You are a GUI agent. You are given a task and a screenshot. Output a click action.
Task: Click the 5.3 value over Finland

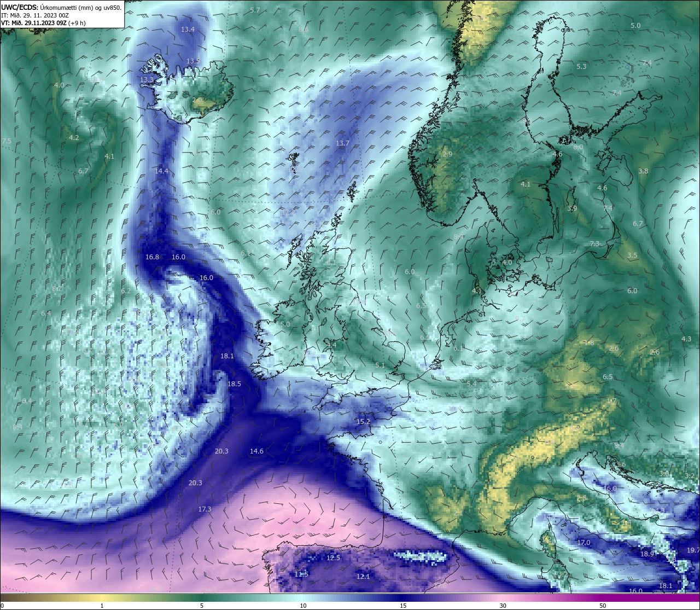581,66
